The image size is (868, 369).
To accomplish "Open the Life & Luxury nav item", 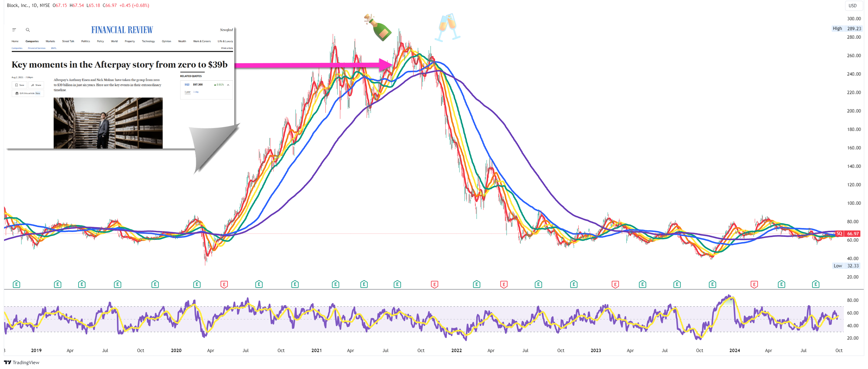I will pos(225,41).
